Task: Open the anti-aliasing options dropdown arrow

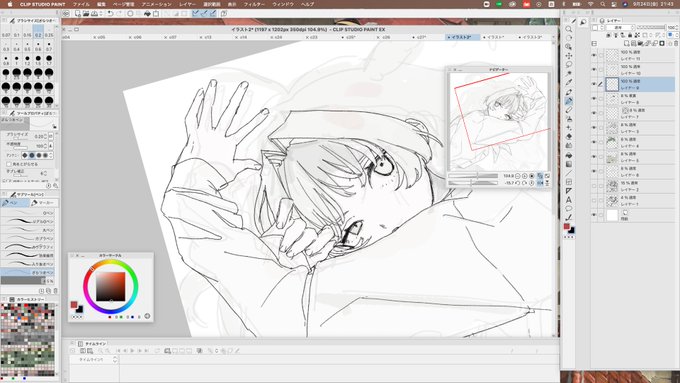Action: pyautogui.click(x=51, y=155)
